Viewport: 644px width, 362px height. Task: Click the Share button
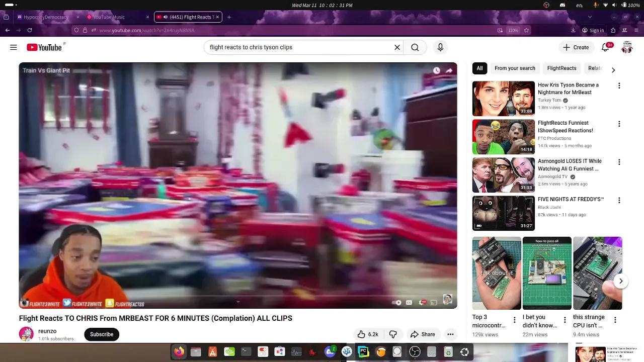click(423, 334)
